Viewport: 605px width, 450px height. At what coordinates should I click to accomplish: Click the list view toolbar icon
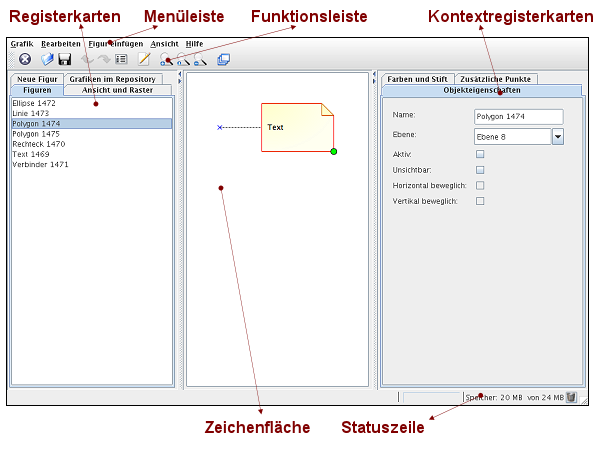tap(121, 59)
